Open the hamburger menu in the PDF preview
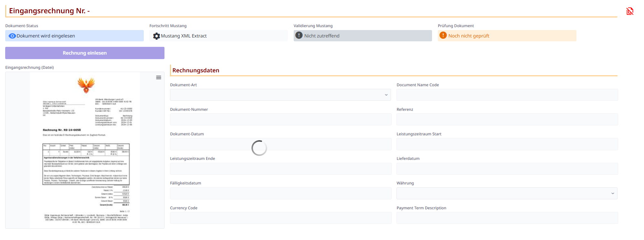The image size is (644, 240). pyautogui.click(x=159, y=78)
